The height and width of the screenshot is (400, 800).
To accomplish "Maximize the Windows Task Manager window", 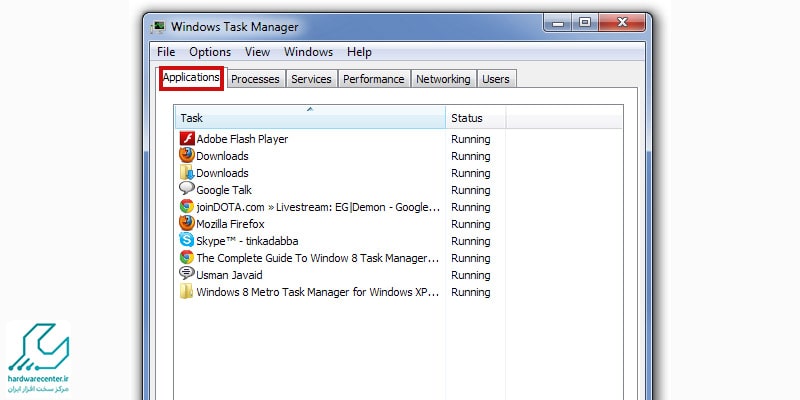I will coord(585,23).
